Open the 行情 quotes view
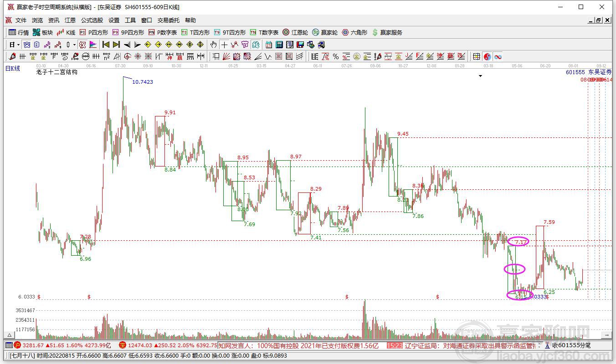The height and width of the screenshot is (364, 616). coord(19,32)
